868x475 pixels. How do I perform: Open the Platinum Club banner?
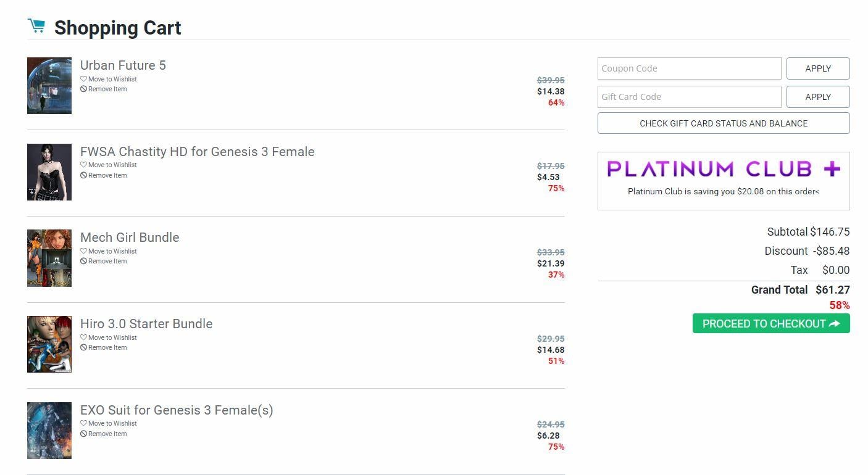tap(724, 181)
